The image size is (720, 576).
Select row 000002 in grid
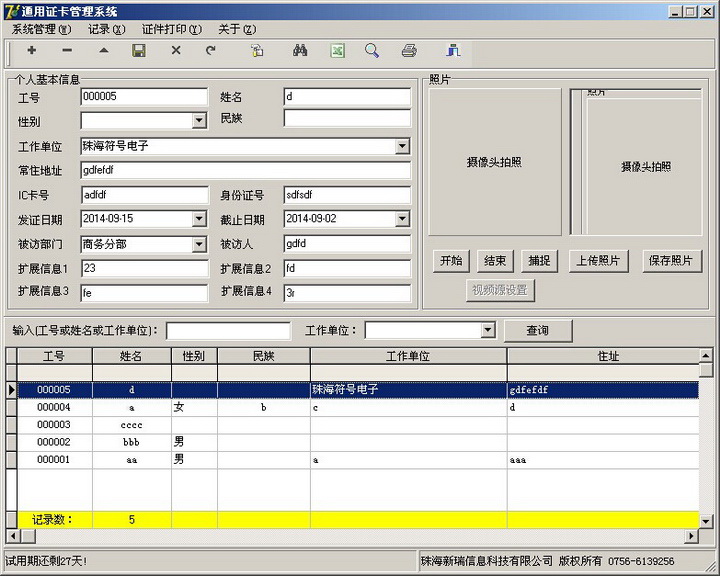tap(358, 442)
